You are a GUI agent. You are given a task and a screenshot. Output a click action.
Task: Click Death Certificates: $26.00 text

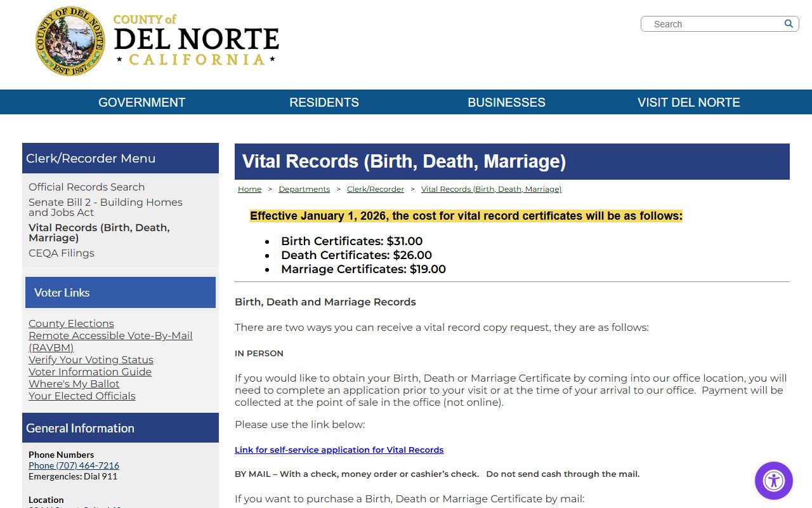coord(357,255)
